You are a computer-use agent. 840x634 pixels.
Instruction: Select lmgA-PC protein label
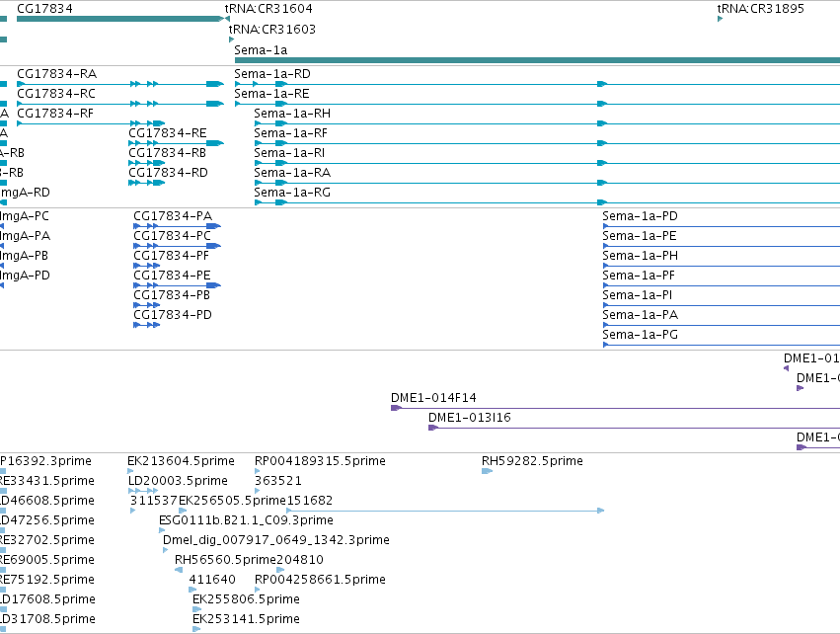pyautogui.click(x=25, y=216)
